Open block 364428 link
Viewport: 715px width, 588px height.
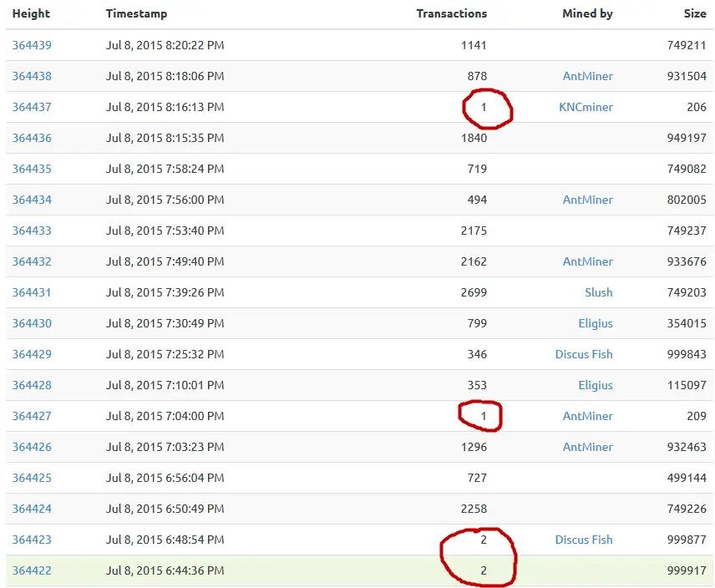[x=32, y=385]
